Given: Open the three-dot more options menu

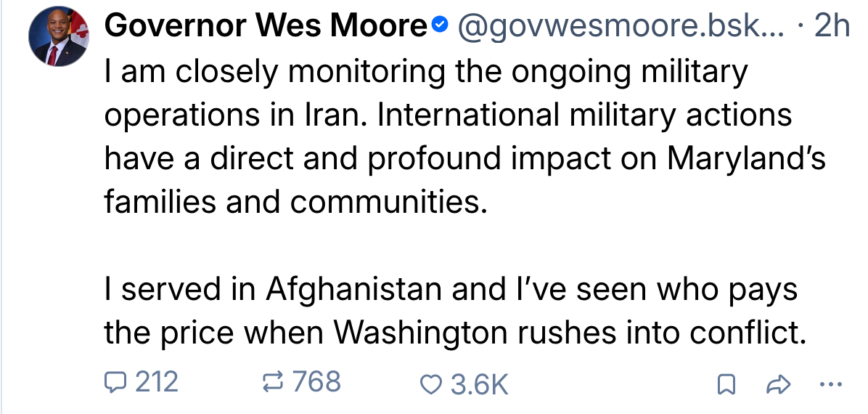Looking at the screenshot, I should point(830,383).
